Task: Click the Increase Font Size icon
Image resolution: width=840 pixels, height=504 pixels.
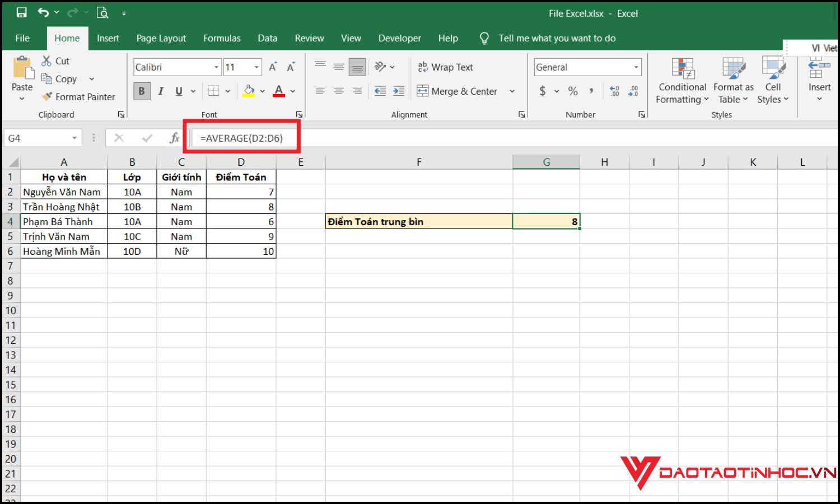Action: [273, 67]
